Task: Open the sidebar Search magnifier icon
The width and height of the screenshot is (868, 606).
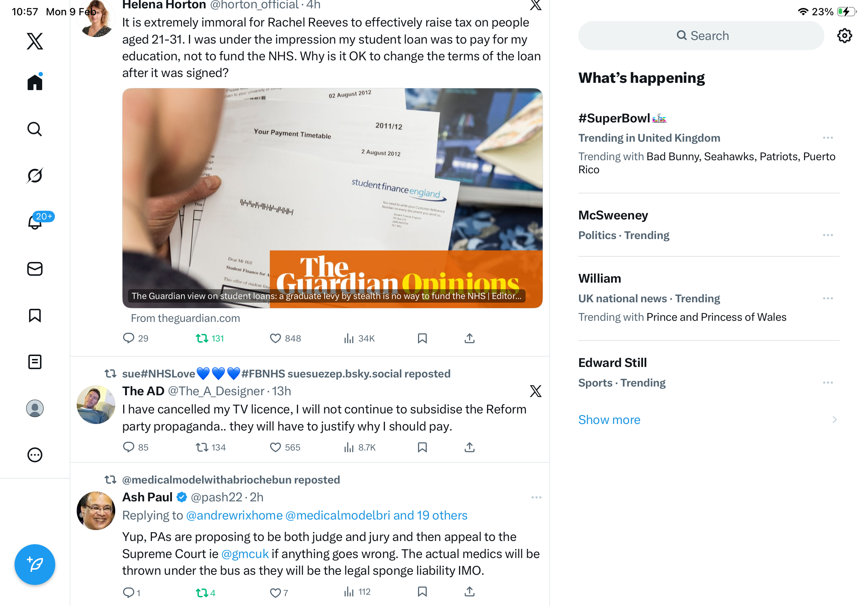Action: (35, 129)
